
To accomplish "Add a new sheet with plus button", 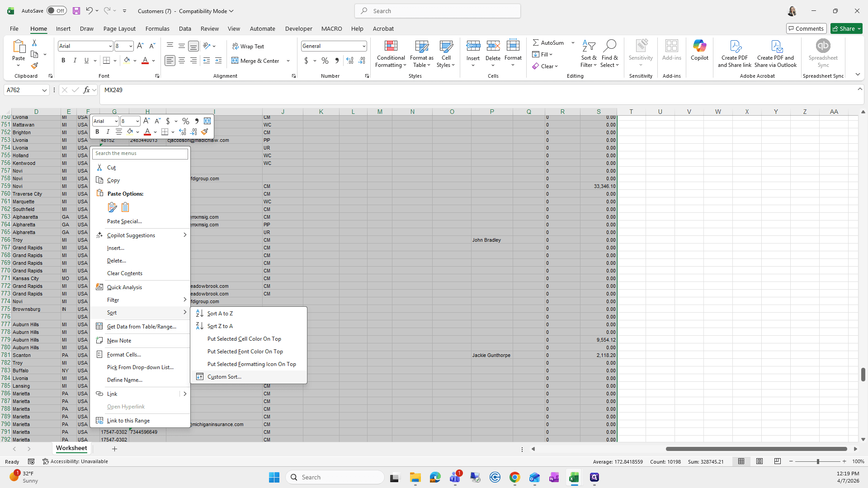I will [114, 449].
